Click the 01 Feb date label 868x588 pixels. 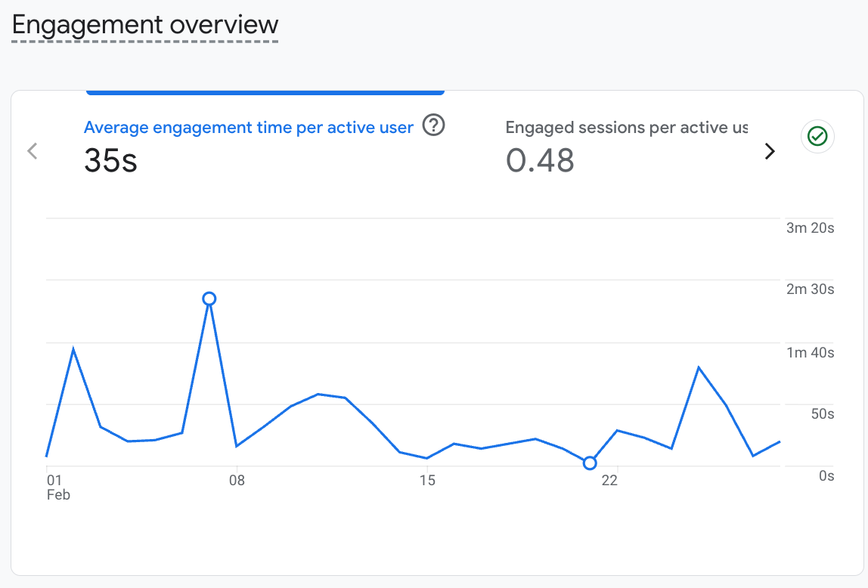coord(56,487)
